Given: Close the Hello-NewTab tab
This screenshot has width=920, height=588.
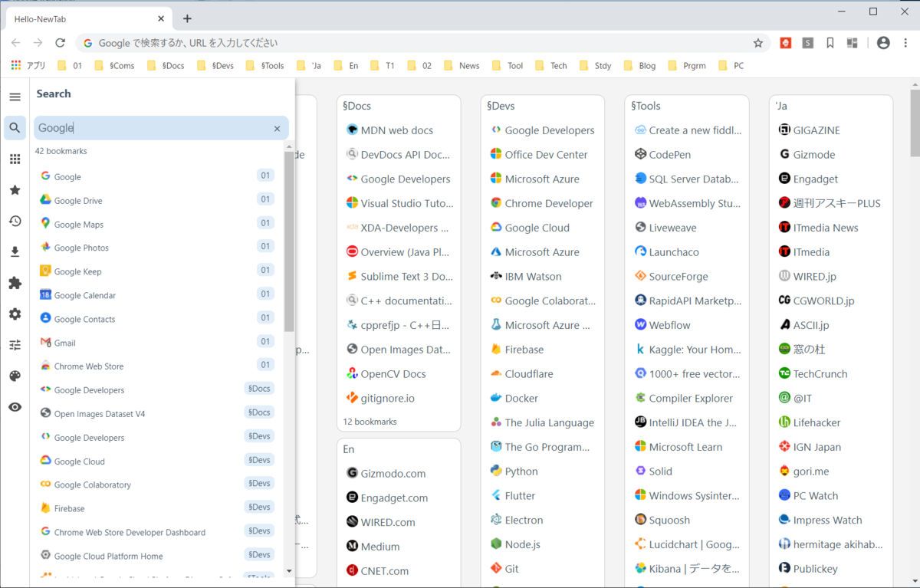Looking at the screenshot, I should (161, 18).
